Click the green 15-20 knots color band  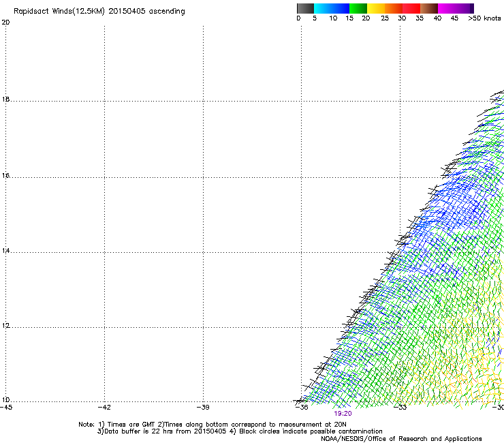(x=358, y=8)
